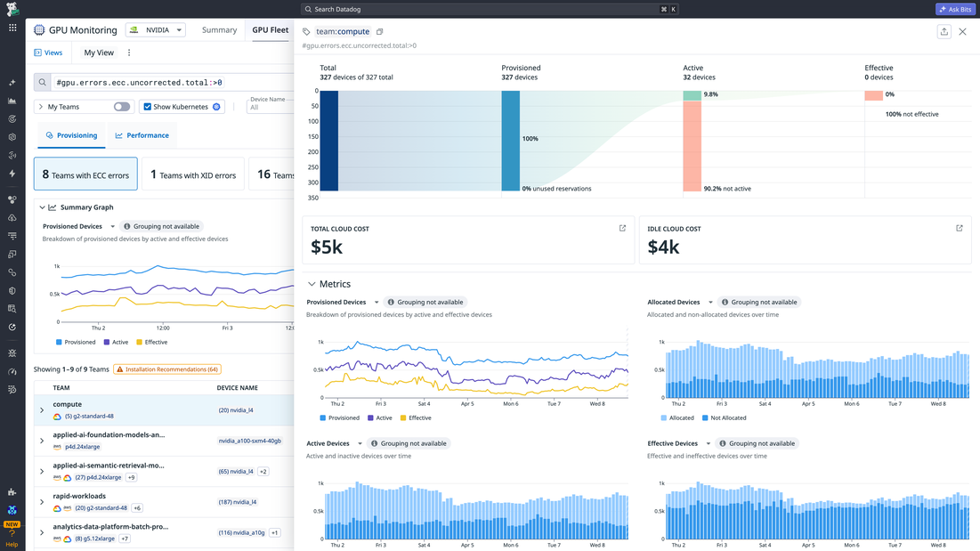Click the warning icon in Installation Recommendations
The image size is (980, 551).
(x=120, y=369)
